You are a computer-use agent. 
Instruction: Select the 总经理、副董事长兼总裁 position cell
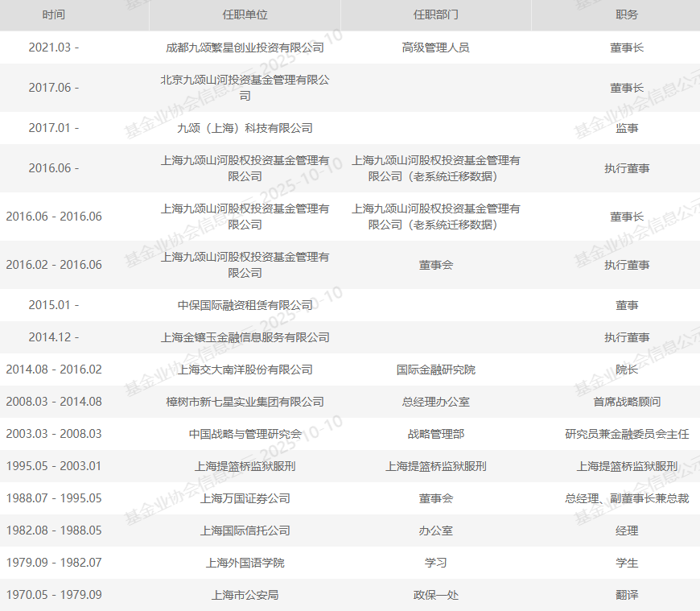[x=627, y=498]
